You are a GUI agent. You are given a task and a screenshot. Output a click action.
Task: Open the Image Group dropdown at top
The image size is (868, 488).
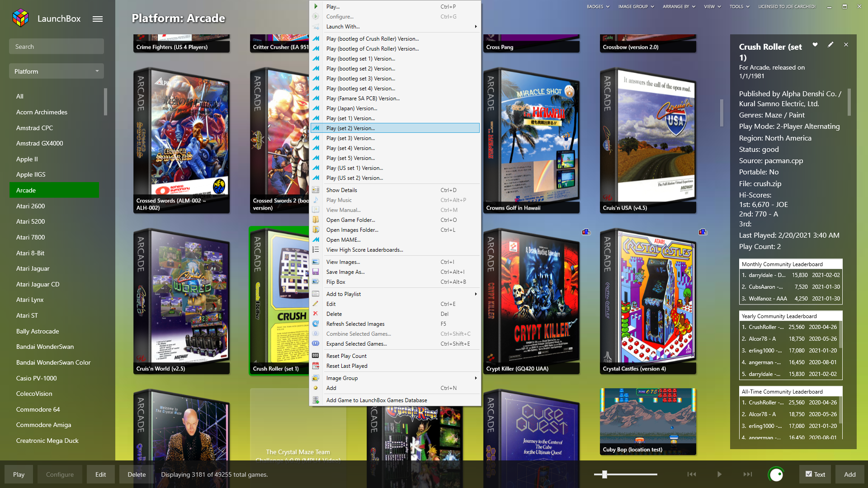point(636,7)
